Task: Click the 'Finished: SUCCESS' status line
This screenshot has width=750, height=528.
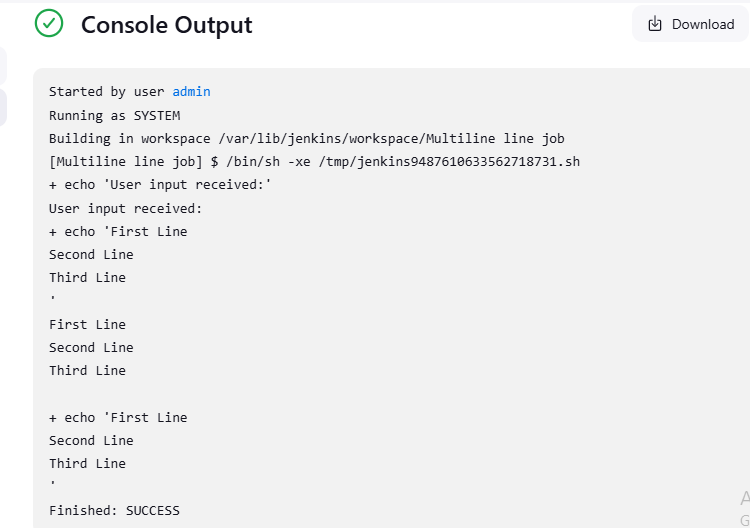Action: pyautogui.click(x=114, y=510)
